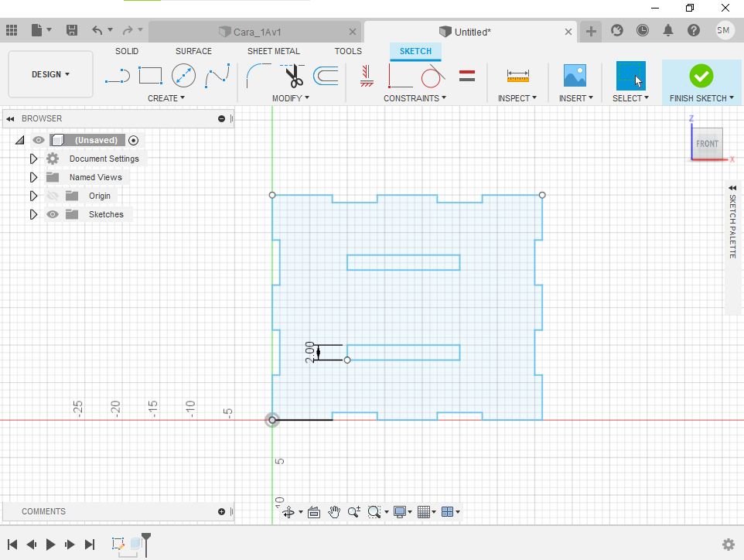744x560 pixels.
Task: Open the INSERT dropdown menu
Action: 575,98
